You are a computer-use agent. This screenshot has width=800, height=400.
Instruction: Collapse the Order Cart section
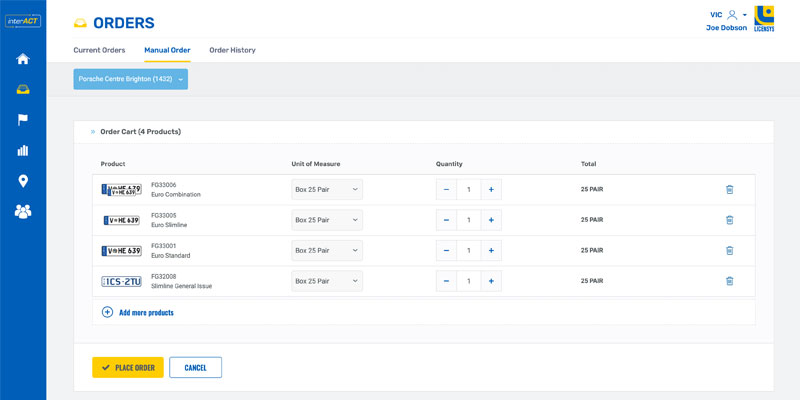(x=93, y=131)
